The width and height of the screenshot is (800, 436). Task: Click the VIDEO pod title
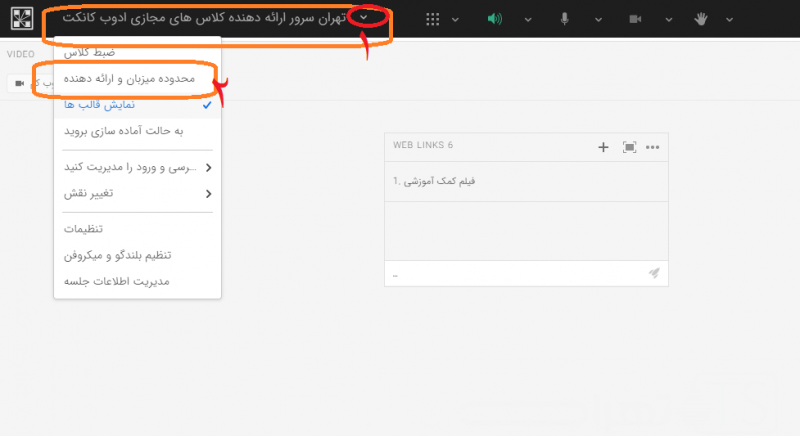[x=21, y=54]
